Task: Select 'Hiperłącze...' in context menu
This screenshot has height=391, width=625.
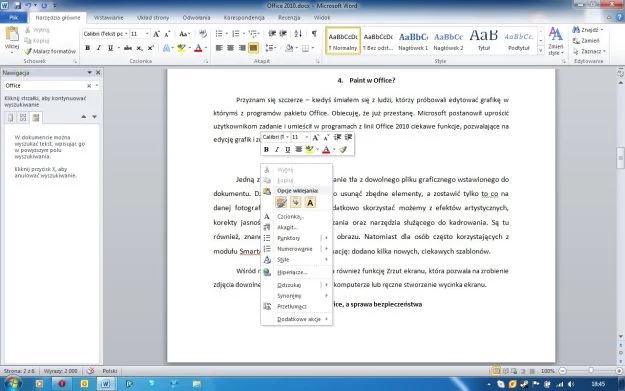Action: click(x=297, y=272)
